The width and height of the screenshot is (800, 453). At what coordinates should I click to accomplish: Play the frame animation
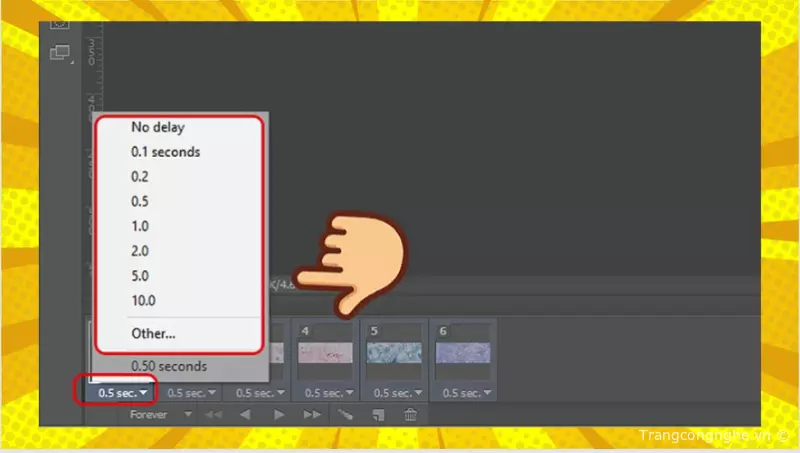(279, 414)
